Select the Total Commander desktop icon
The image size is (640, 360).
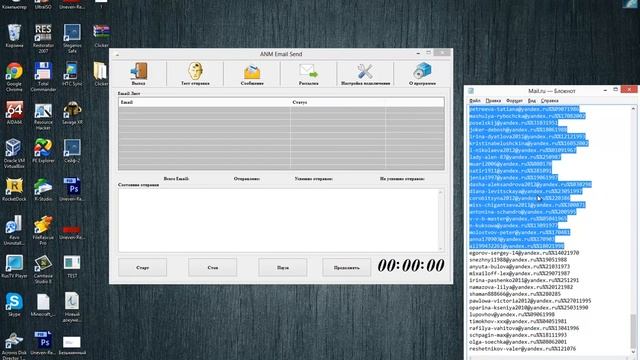43,77
